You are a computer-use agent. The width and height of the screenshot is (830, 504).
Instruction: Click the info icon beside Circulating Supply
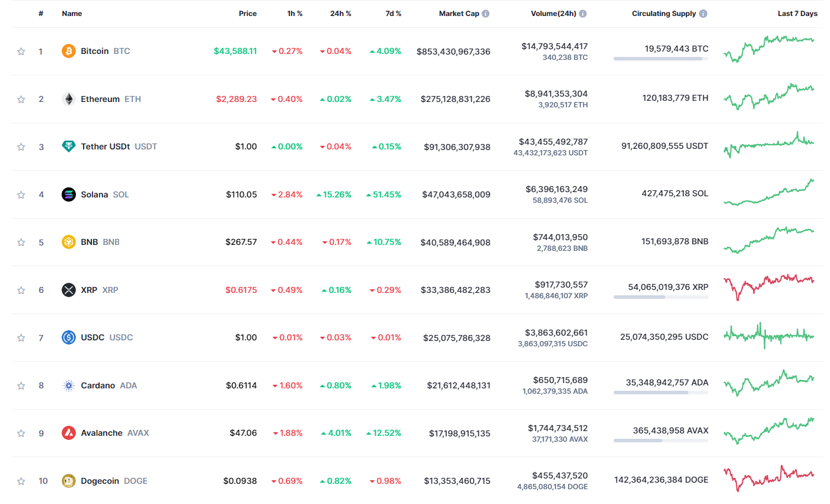tap(703, 14)
